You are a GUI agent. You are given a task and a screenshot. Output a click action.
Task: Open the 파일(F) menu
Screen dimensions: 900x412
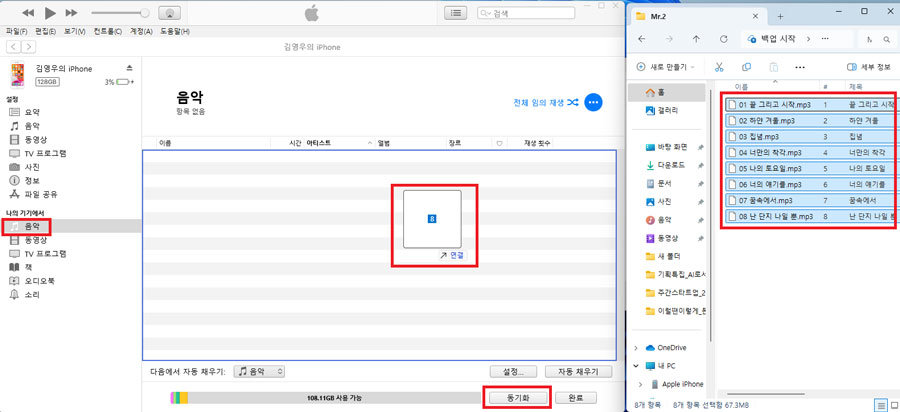click(17, 31)
